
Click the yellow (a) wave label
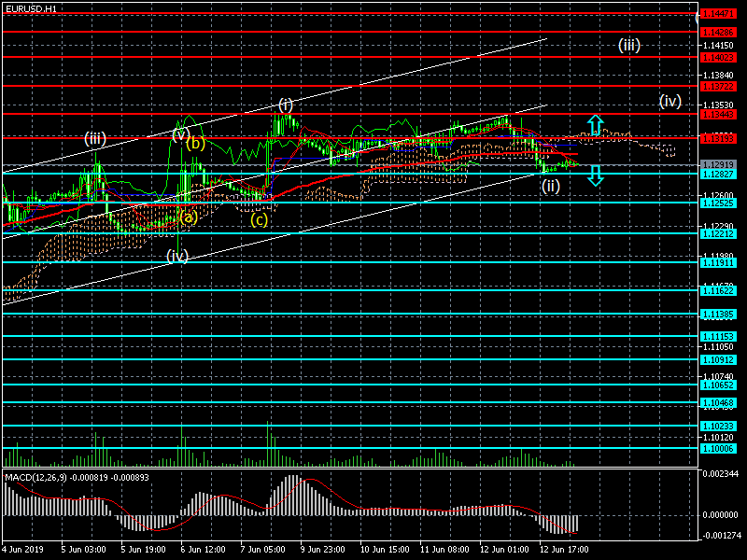189,217
